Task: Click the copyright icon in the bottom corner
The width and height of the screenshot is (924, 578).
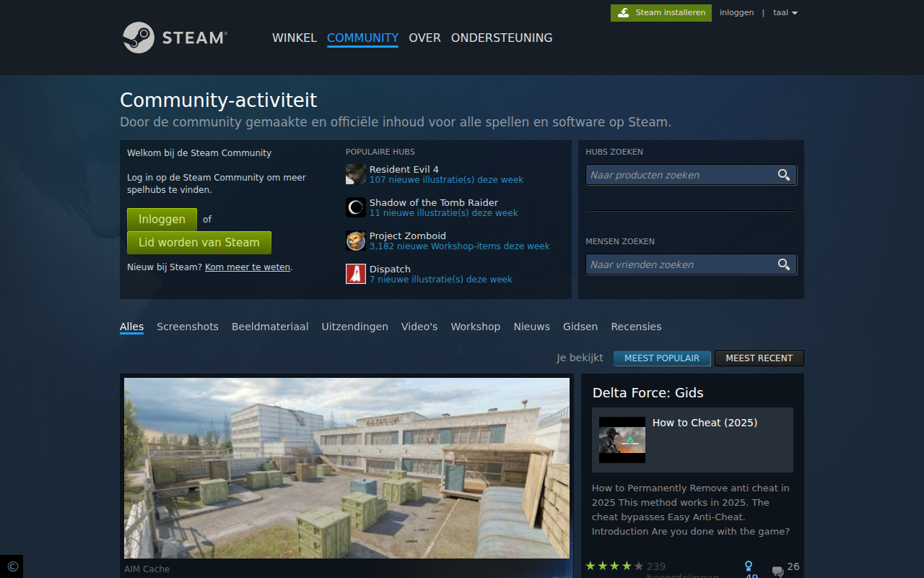Action: (12, 566)
